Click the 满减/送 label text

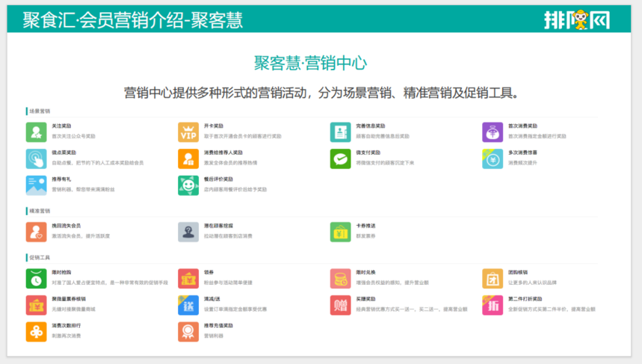(212, 299)
